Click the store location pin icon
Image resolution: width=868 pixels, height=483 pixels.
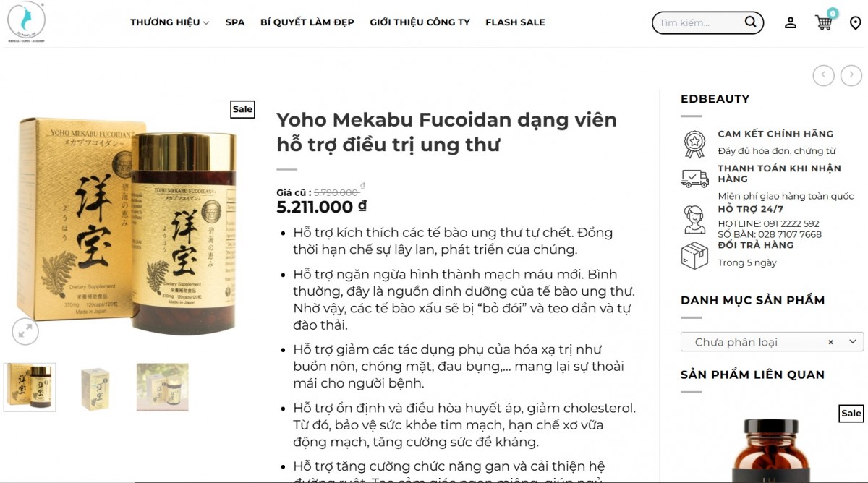pos(855,23)
